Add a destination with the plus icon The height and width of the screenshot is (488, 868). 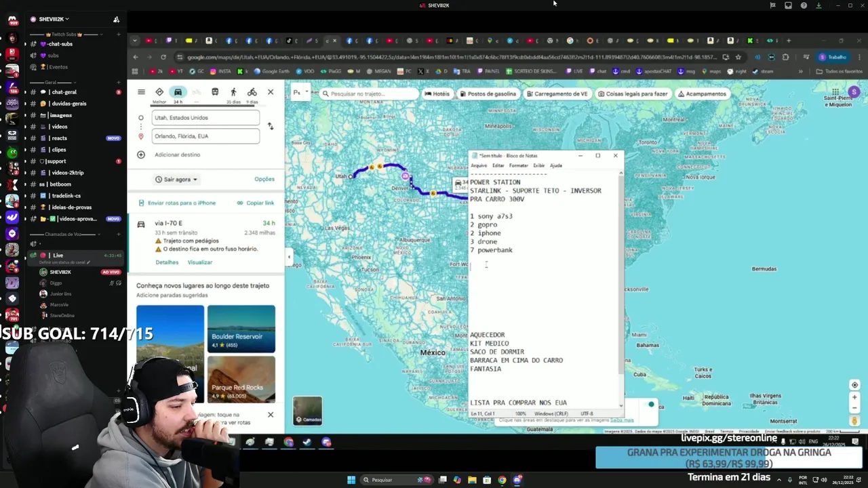(141, 155)
